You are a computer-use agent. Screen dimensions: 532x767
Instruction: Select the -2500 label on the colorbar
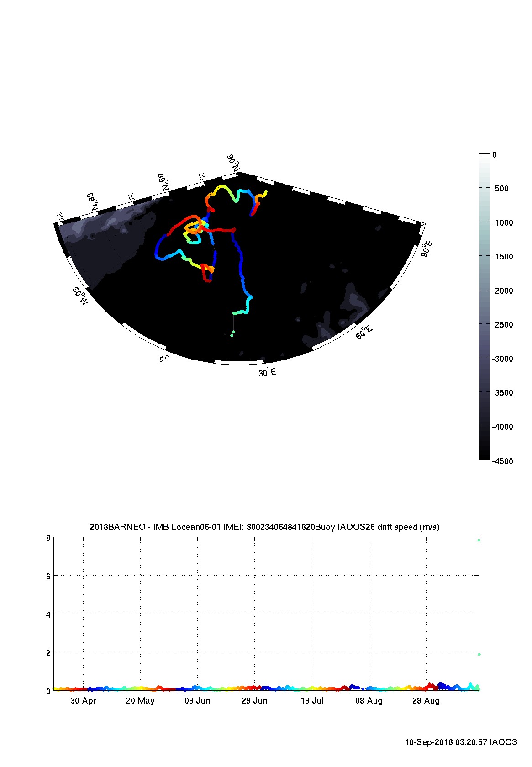pyautogui.click(x=502, y=325)
